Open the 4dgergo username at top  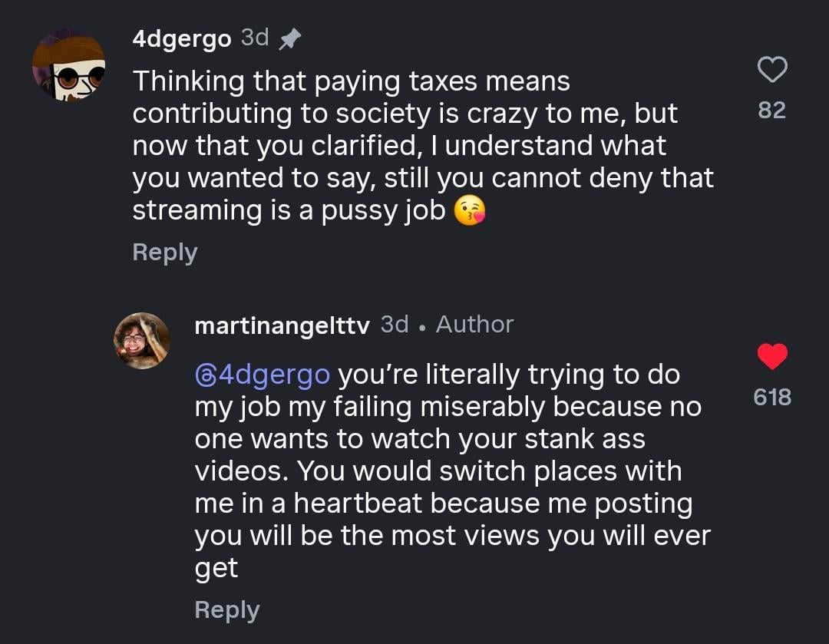pyautogui.click(x=181, y=39)
